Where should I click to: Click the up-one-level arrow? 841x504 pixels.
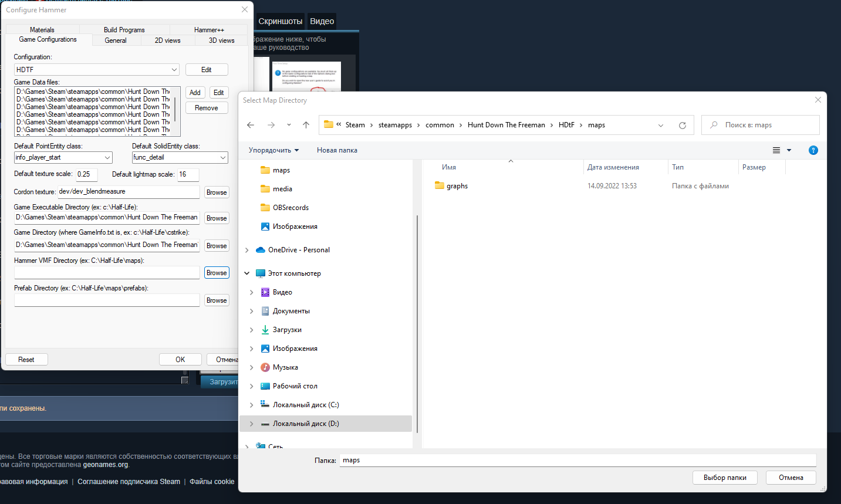(x=306, y=125)
